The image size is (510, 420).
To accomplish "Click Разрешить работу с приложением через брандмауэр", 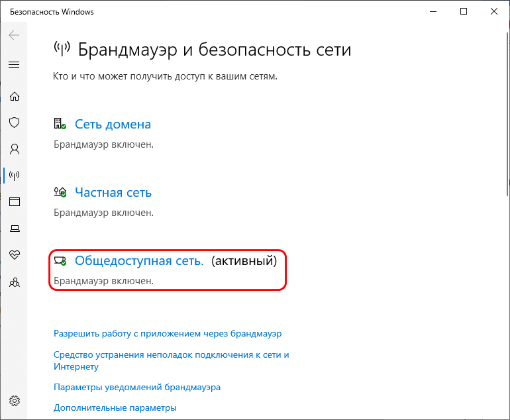I will [x=168, y=333].
